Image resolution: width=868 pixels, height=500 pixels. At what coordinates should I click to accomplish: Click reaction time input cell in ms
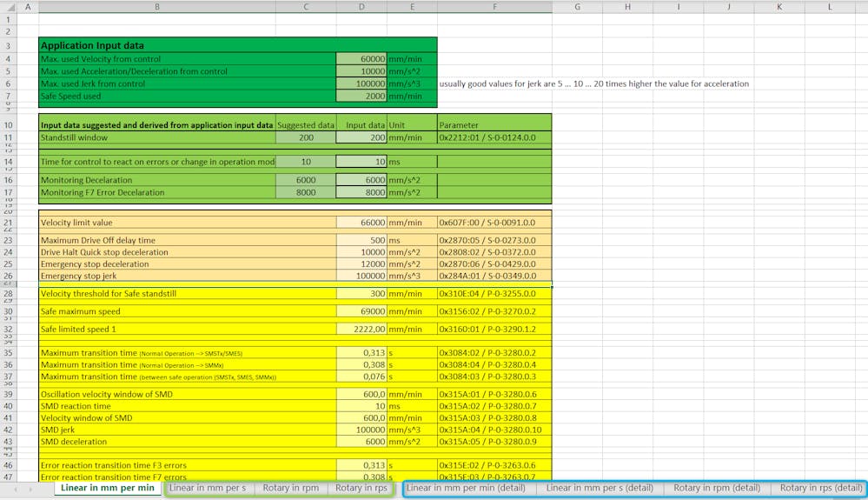(361, 162)
